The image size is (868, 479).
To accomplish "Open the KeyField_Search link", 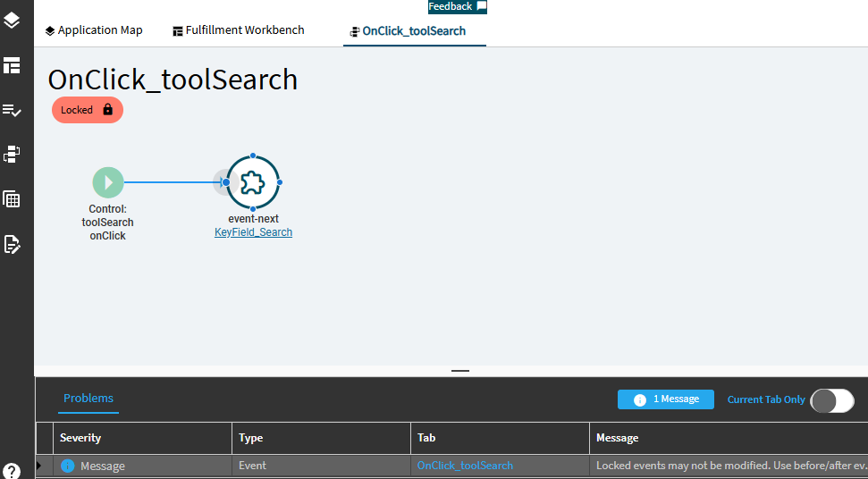I will coord(254,232).
